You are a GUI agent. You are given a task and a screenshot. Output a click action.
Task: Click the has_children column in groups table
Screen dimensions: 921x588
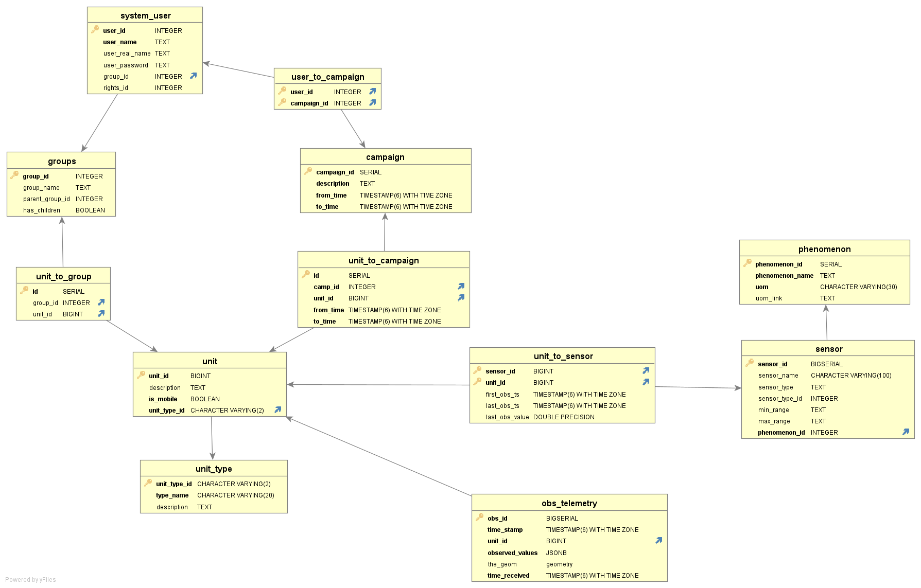41,210
